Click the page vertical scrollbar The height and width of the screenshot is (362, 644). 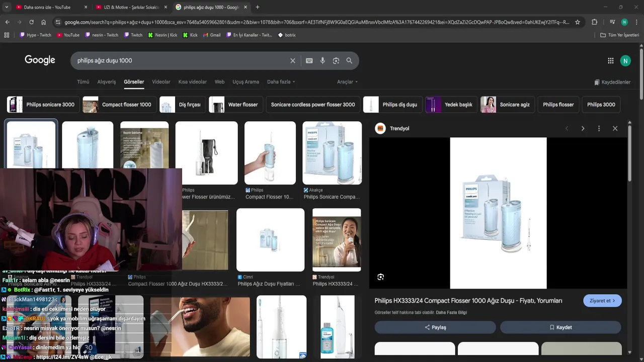click(x=641, y=74)
